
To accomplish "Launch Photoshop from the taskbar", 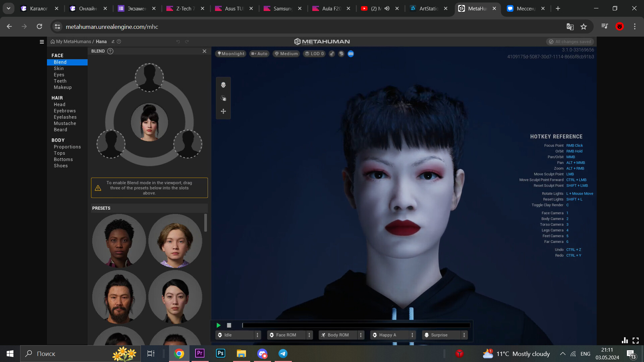I will click(x=220, y=353).
